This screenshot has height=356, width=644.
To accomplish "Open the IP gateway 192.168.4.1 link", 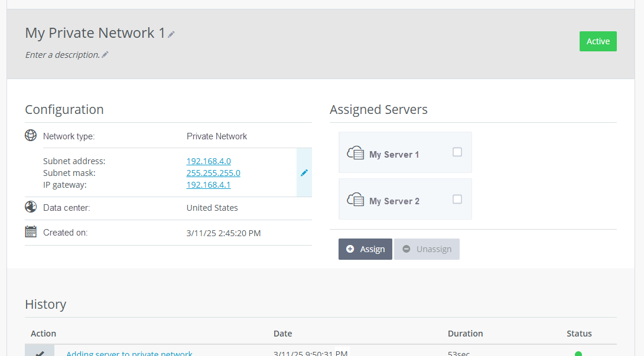I will pyautogui.click(x=208, y=184).
